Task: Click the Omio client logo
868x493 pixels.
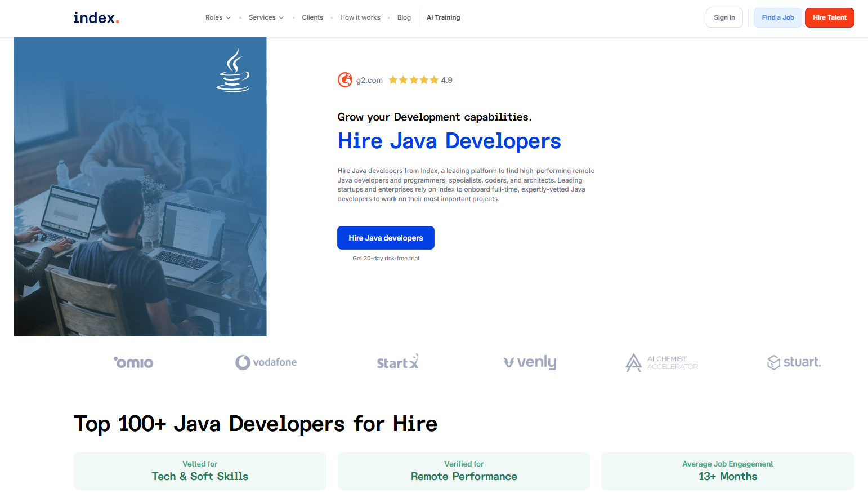Action: 133,362
